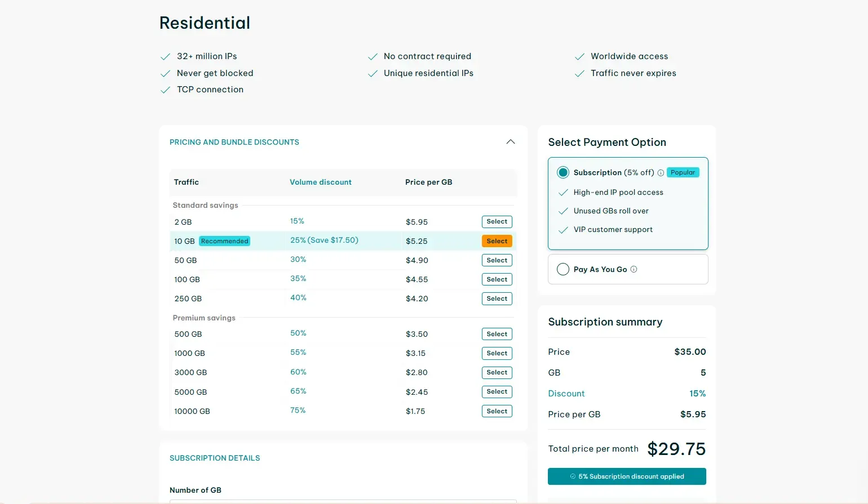Click the Popular badge on Subscription option
This screenshot has width=868, height=504.
[683, 172]
